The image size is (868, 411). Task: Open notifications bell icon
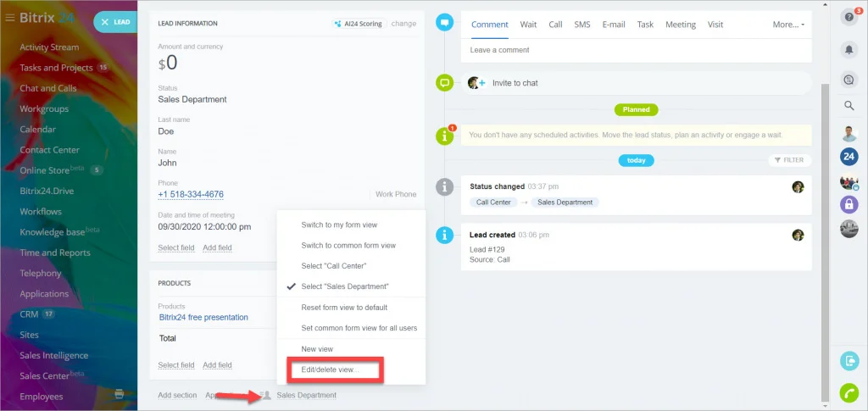pyautogui.click(x=849, y=49)
